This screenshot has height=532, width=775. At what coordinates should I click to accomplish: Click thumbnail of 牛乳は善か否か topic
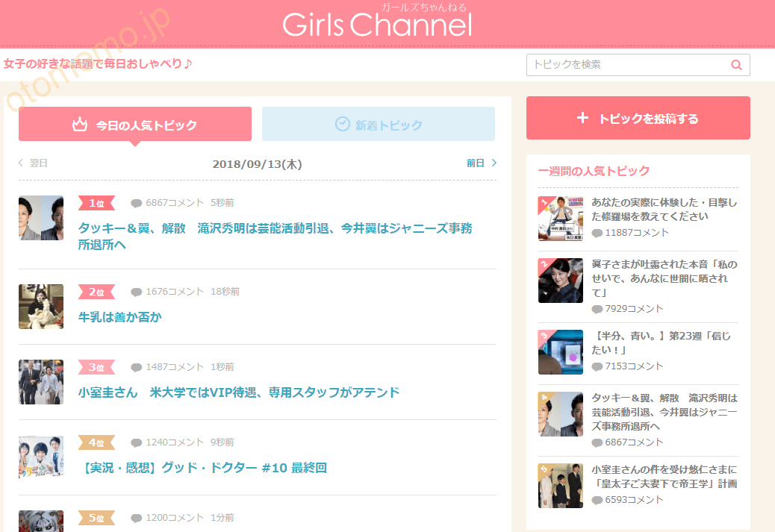point(41,307)
